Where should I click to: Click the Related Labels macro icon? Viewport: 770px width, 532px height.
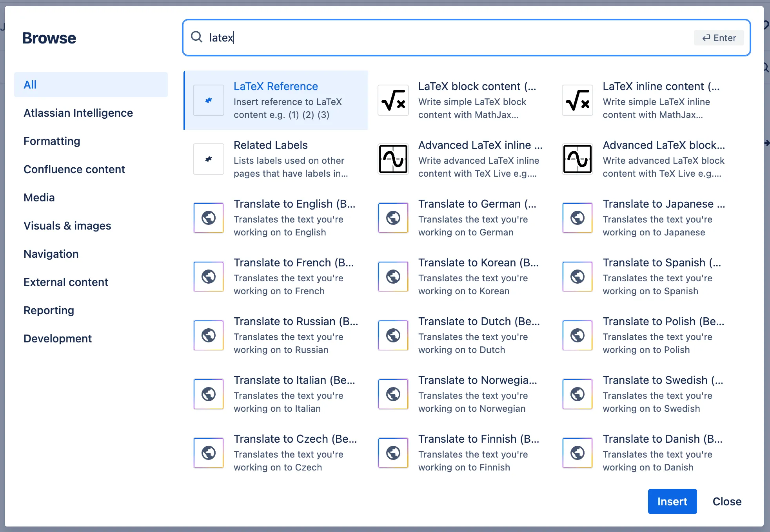(209, 159)
